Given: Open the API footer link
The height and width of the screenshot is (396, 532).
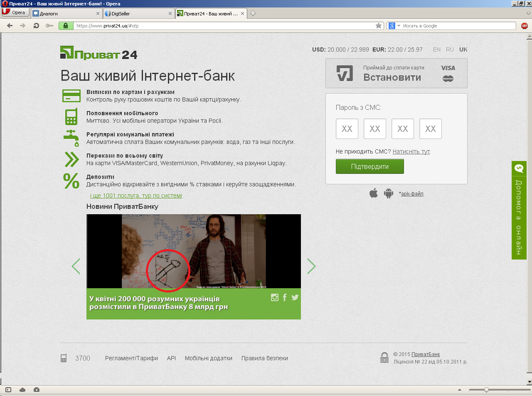Looking at the screenshot, I should tap(172, 358).
